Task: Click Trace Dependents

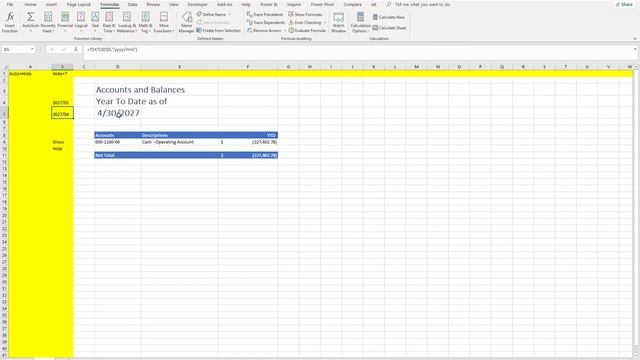Action: [x=266, y=22]
